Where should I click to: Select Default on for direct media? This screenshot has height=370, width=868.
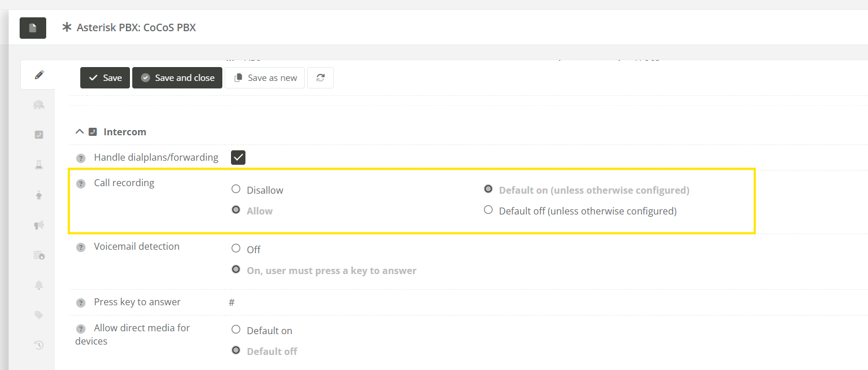coord(236,330)
